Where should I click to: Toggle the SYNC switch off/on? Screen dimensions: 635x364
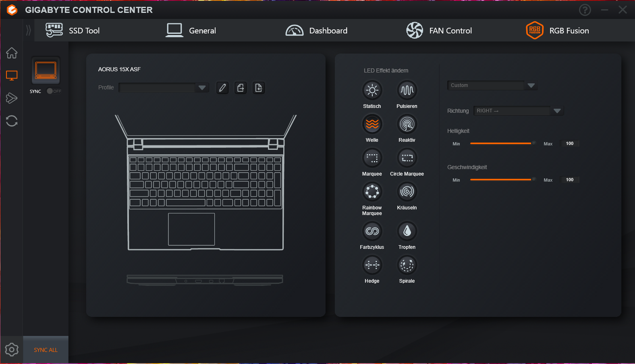pos(54,91)
